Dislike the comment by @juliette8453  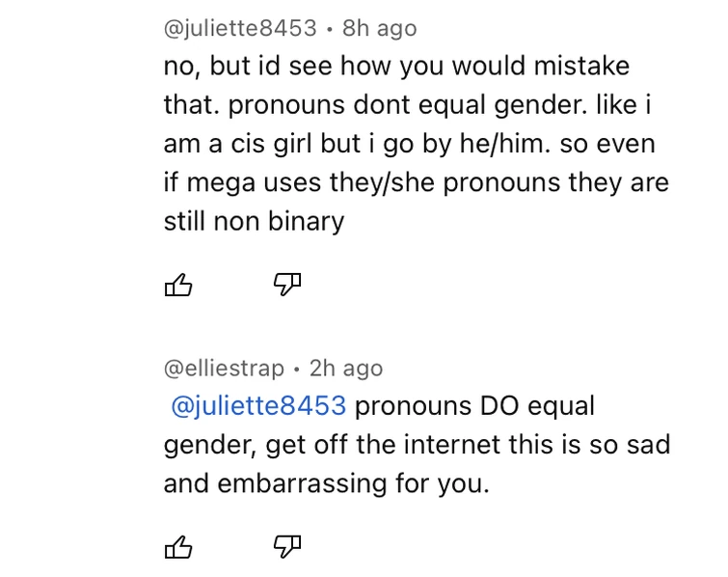pos(287,285)
